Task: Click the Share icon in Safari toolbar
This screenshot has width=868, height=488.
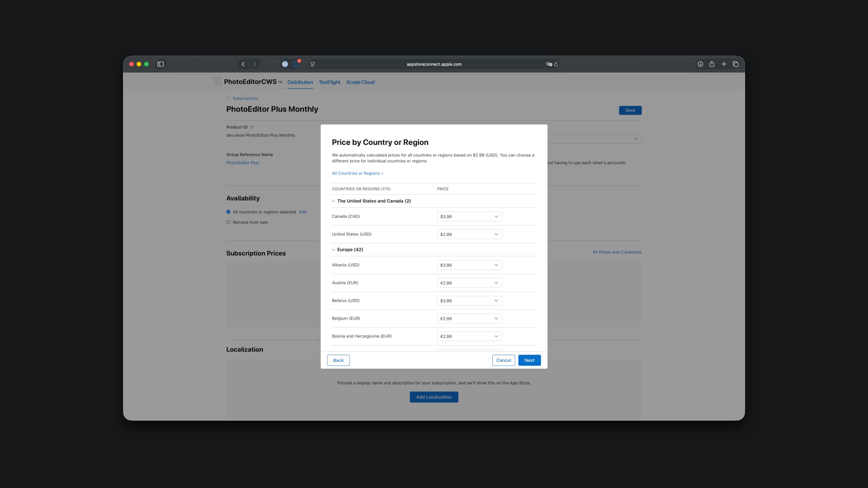Action: click(x=712, y=64)
